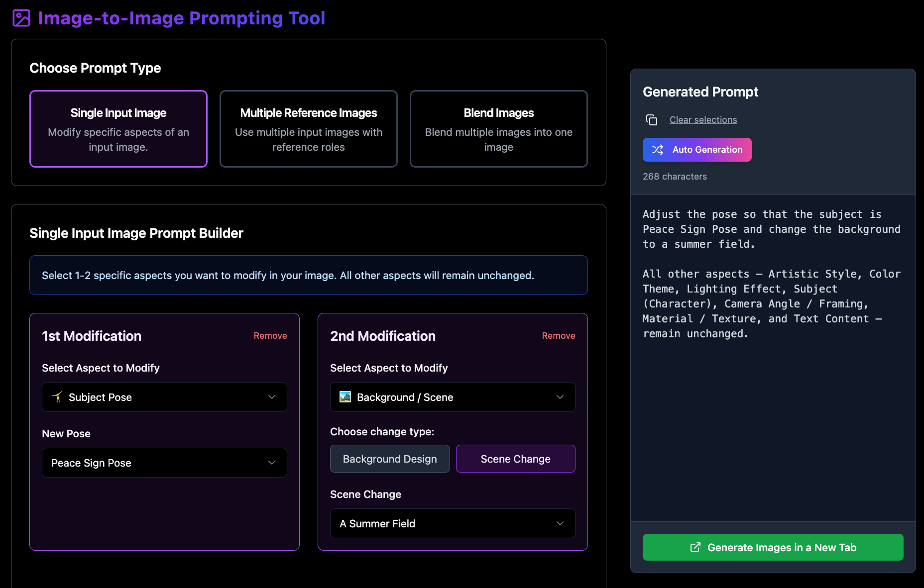Screen dimensions: 924x588
Task: Click the Scene Change field label above the dropdown
Action: (365, 494)
